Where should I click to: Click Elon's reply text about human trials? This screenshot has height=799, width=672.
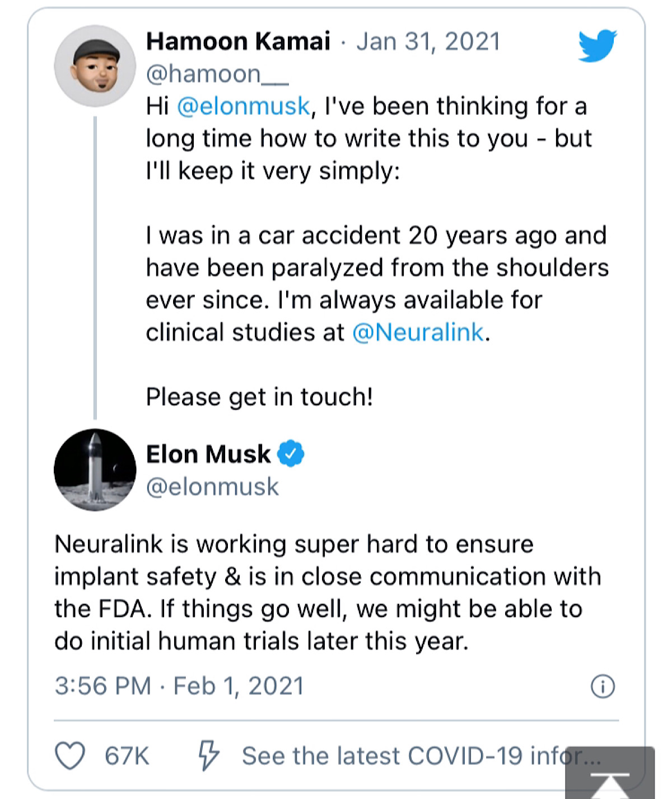(x=327, y=593)
